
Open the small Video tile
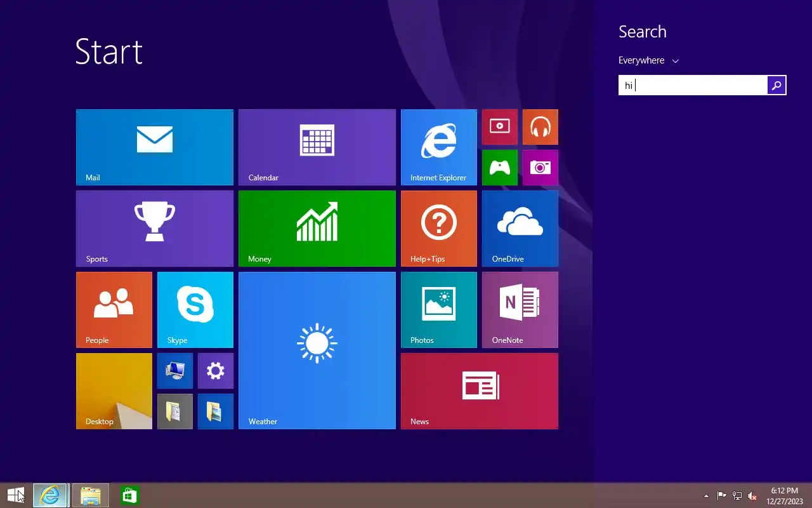[500, 127]
